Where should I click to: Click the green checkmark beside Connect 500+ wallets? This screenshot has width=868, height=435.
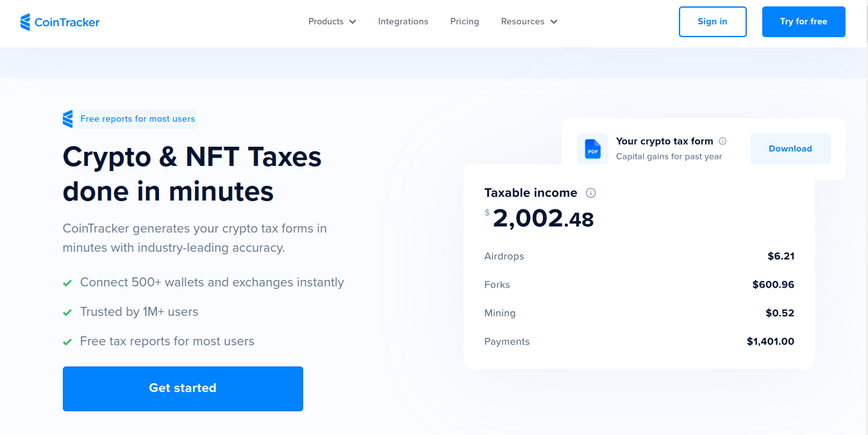[x=67, y=283]
